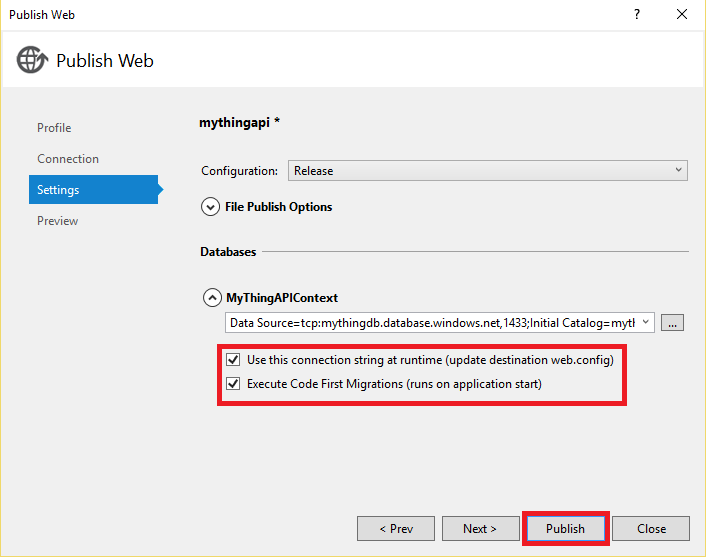Open help with the question mark button

[637, 14]
